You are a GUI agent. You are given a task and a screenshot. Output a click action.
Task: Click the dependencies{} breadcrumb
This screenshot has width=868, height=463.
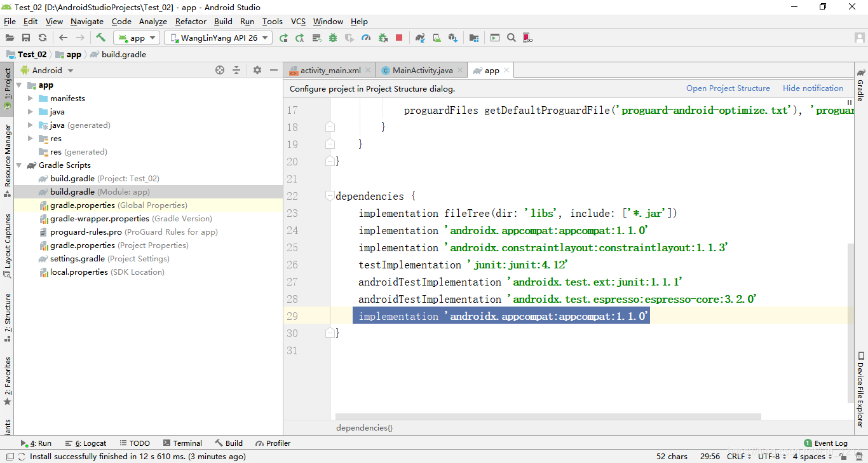(x=364, y=428)
